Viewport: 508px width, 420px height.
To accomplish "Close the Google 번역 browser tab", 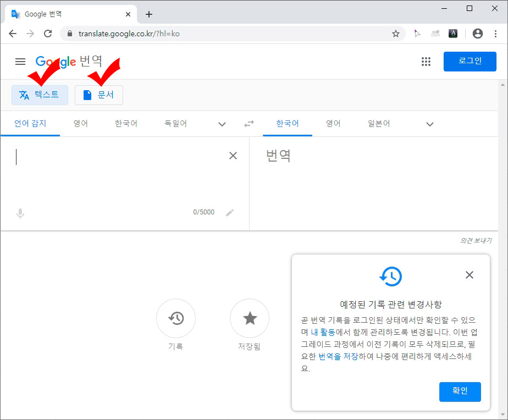I will (128, 14).
